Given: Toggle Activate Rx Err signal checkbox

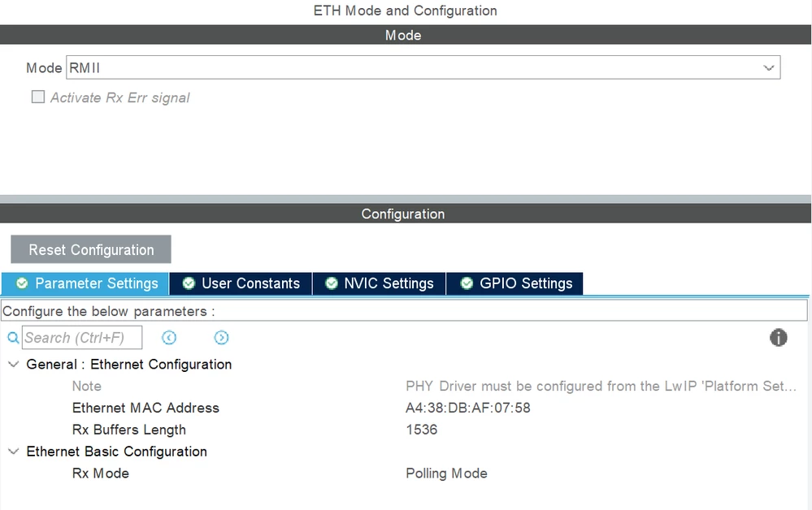Looking at the screenshot, I should coord(38,97).
